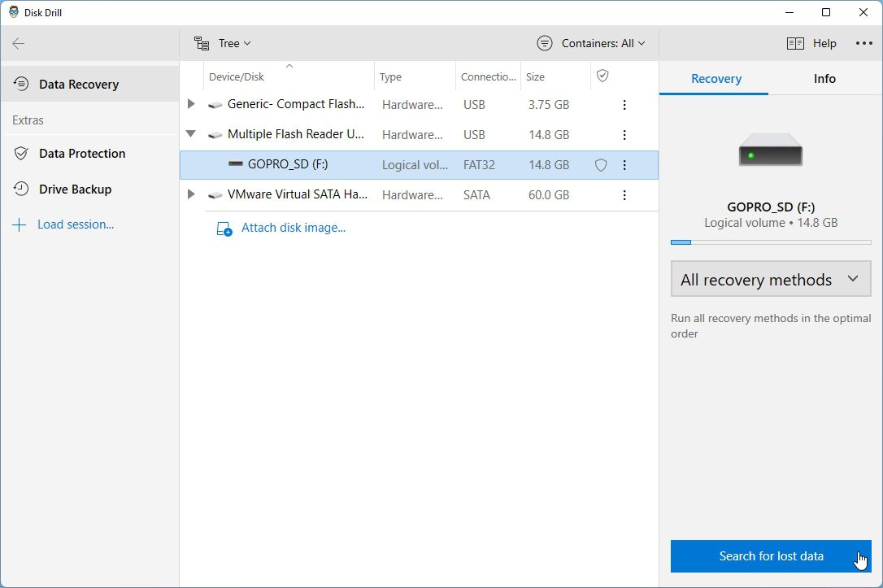
Task: Switch to the Recovery tab
Action: (x=716, y=79)
